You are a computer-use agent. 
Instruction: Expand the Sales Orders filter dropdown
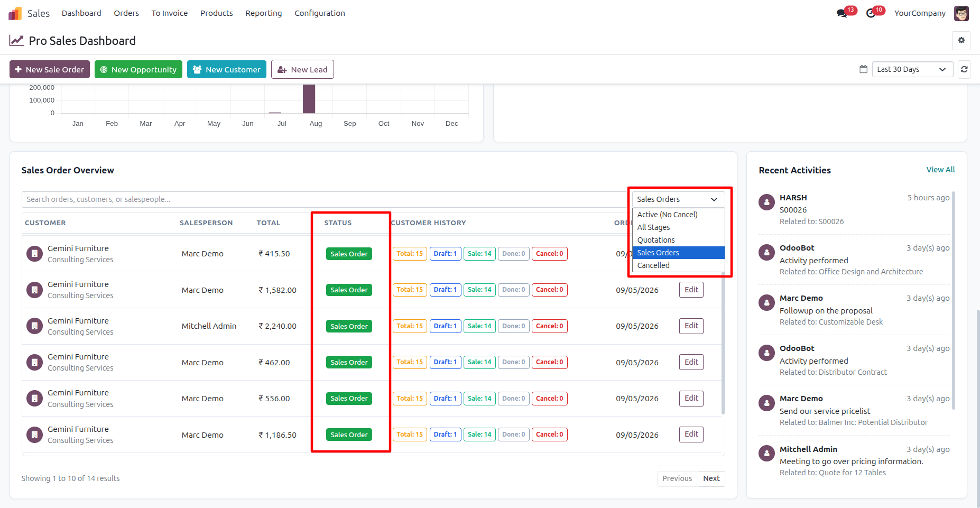click(678, 199)
